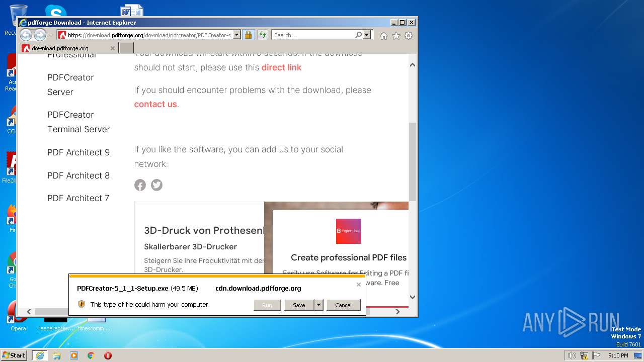Image resolution: width=644 pixels, height=362 pixels.
Task: Go forward using the IE forward arrow
Action: (40, 35)
